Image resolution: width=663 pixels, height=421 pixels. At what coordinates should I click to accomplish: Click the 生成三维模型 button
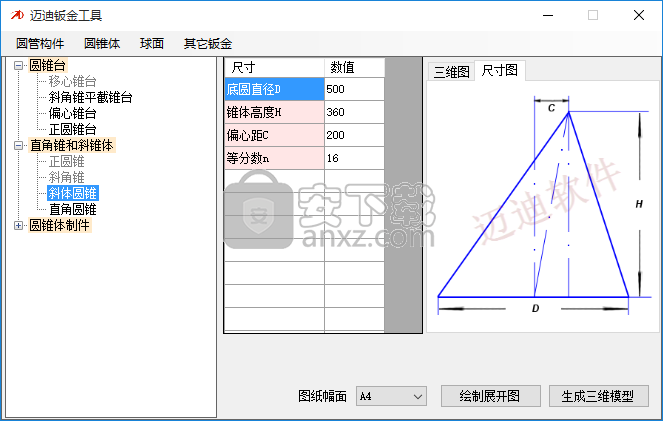click(598, 396)
